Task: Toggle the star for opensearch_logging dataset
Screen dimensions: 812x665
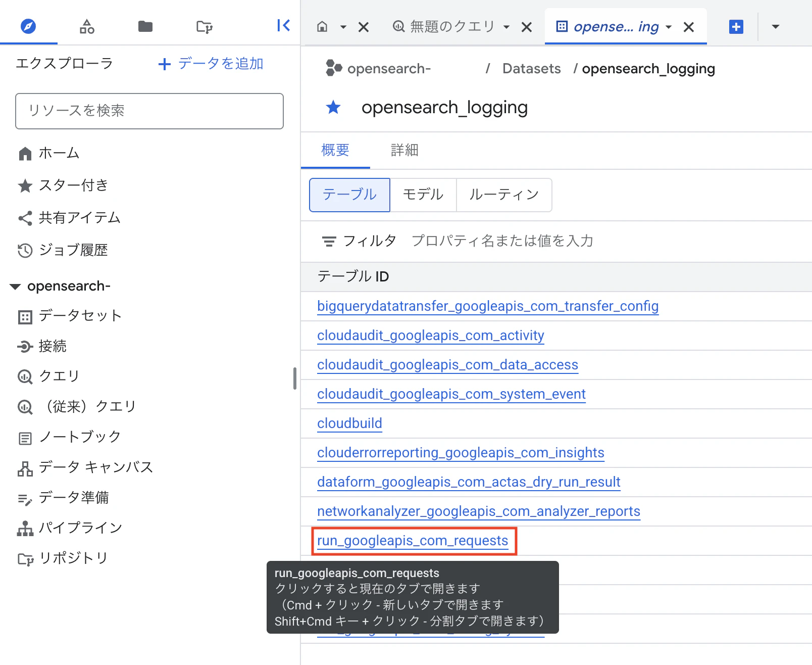Action: click(333, 107)
